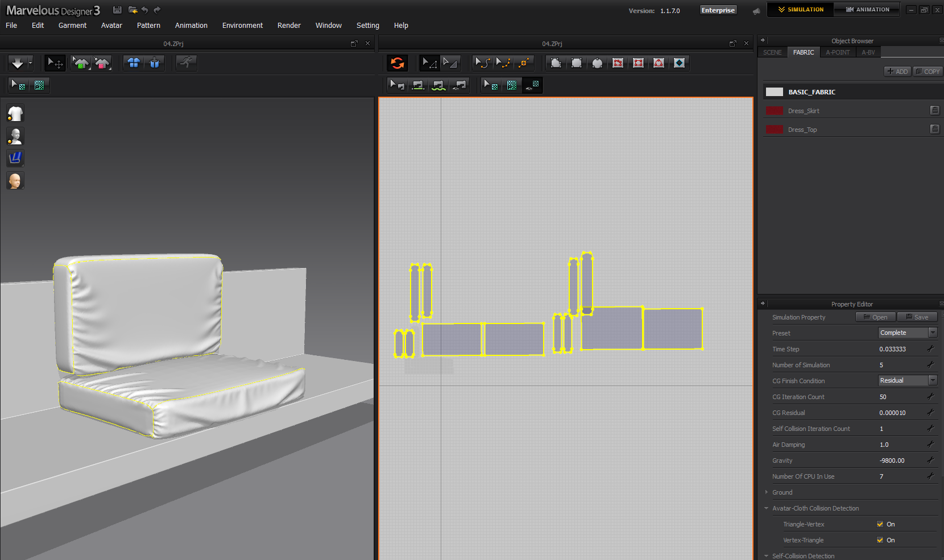The image size is (944, 560).
Task: Select the Edit Curve Point tool
Action: (503, 63)
